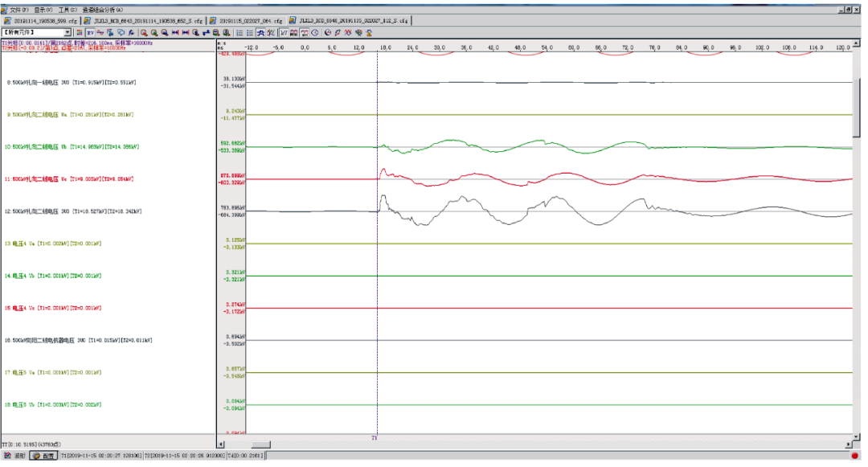Click the vertical scrollbar down arrow
This screenshot has width=868, height=467.
tap(857, 436)
